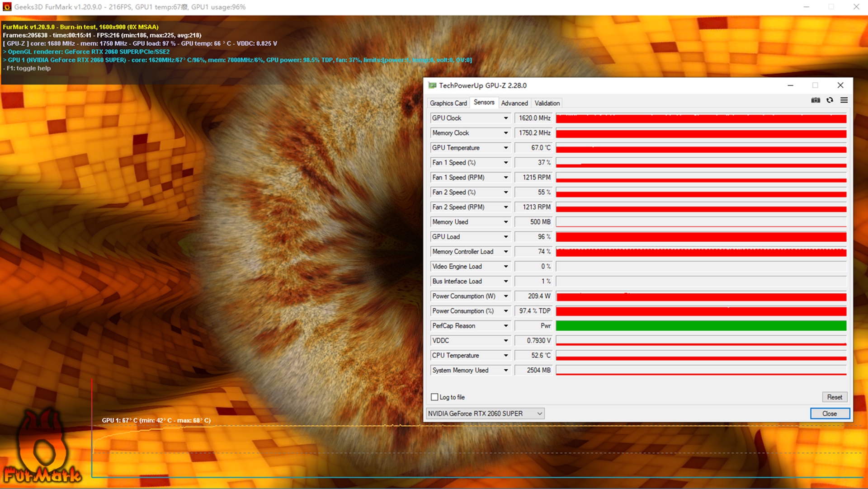Switch to the Graphics Card tab
This screenshot has height=489, width=868.
point(448,103)
